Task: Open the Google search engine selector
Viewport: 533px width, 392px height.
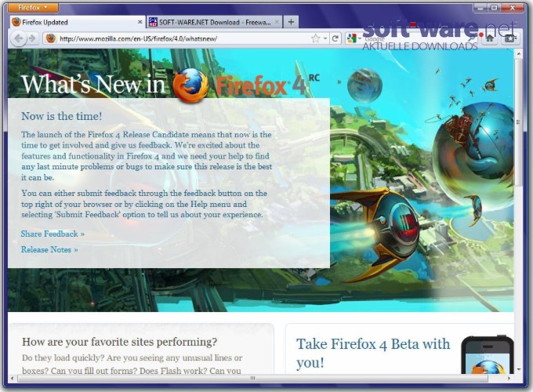Action: [x=354, y=38]
